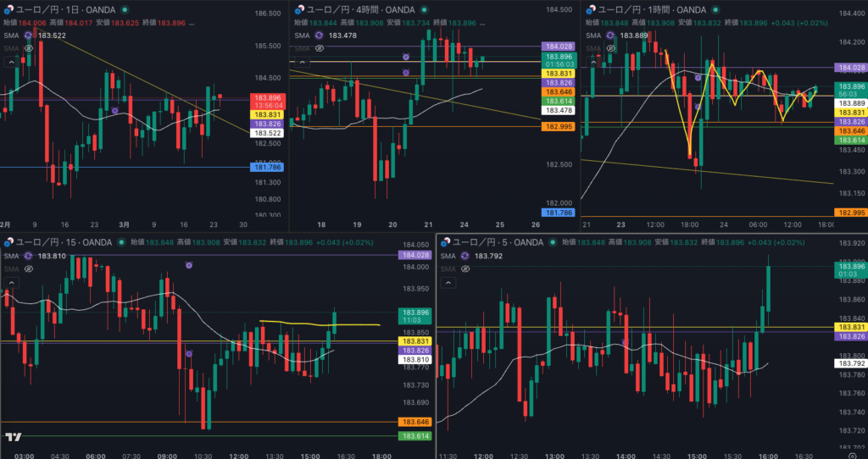Click the purple alert clock icon in the 1日 chart

click(114, 111)
